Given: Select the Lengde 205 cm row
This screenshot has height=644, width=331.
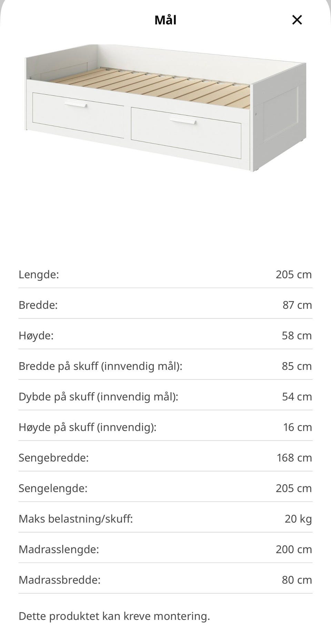Looking at the screenshot, I should [165, 275].
